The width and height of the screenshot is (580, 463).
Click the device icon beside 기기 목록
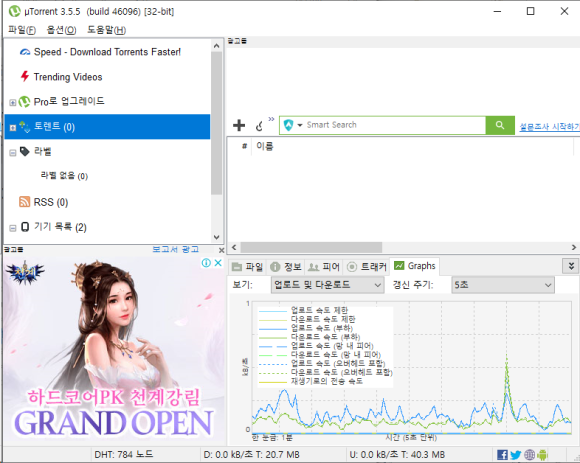click(25, 227)
